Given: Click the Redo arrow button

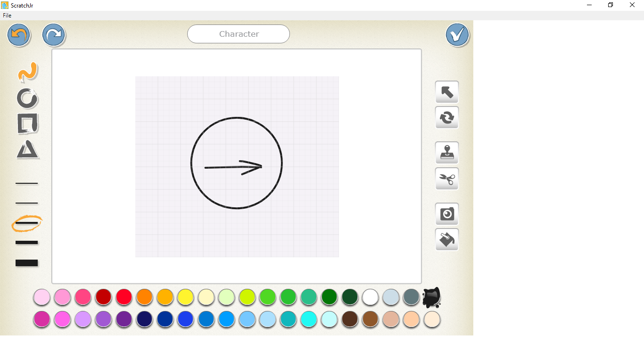Looking at the screenshot, I should [54, 35].
